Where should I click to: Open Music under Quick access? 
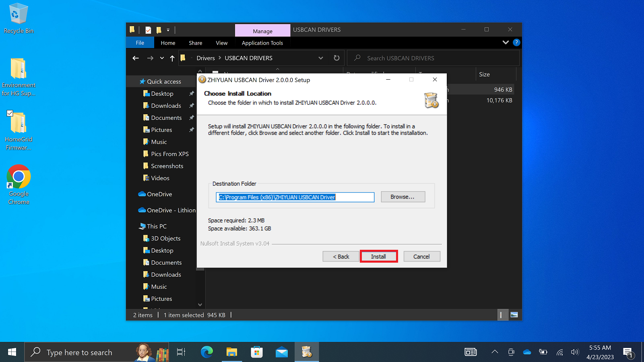pos(159,142)
